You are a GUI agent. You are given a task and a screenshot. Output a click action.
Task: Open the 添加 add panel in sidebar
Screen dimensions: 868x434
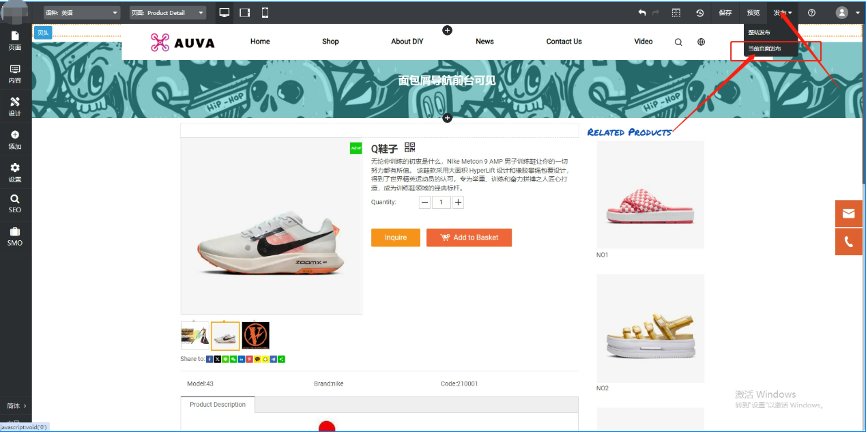point(15,140)
